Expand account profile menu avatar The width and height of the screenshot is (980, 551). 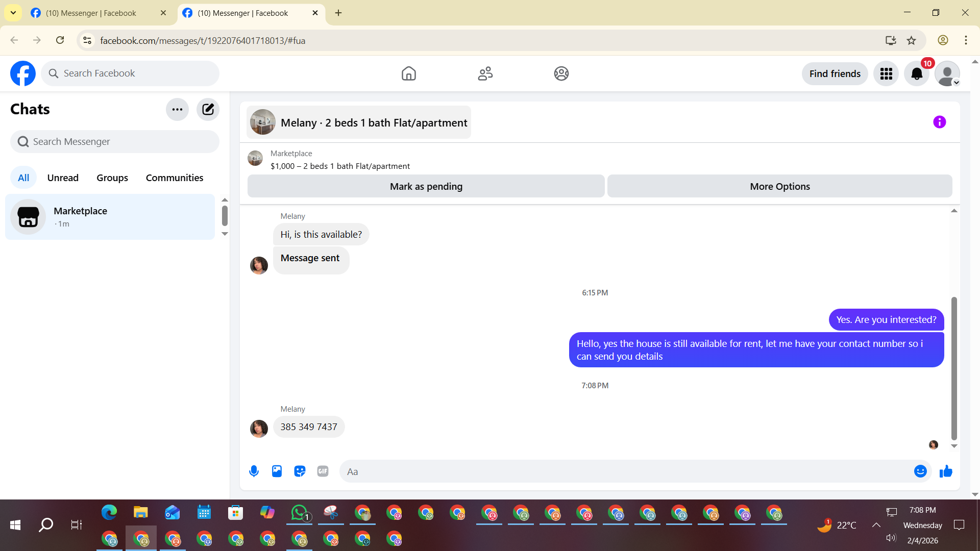point(947,74)
